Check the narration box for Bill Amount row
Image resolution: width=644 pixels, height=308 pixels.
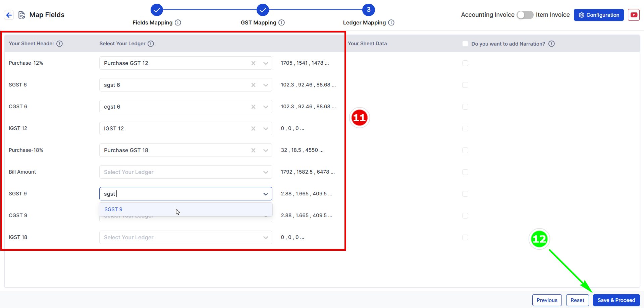coord(465,172)
